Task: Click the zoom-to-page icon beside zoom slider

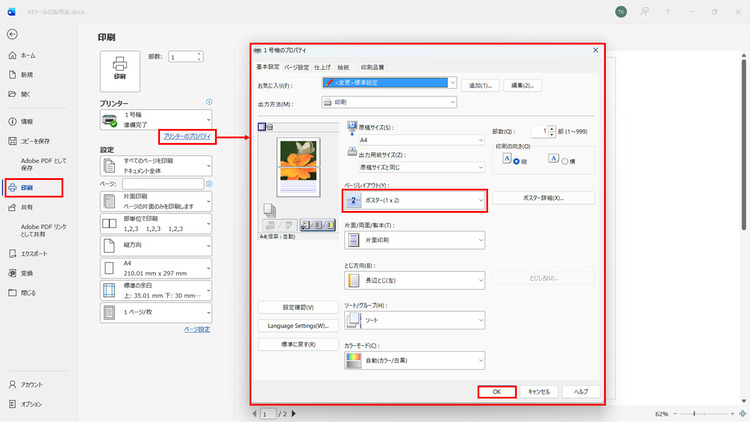Action: click(743, 413)
